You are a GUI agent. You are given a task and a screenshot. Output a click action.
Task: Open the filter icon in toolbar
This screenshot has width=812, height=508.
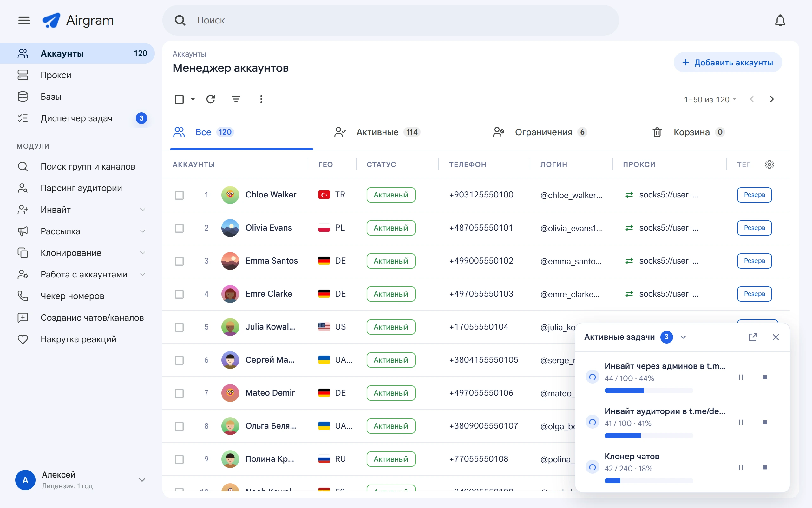[x=236, y=99]
